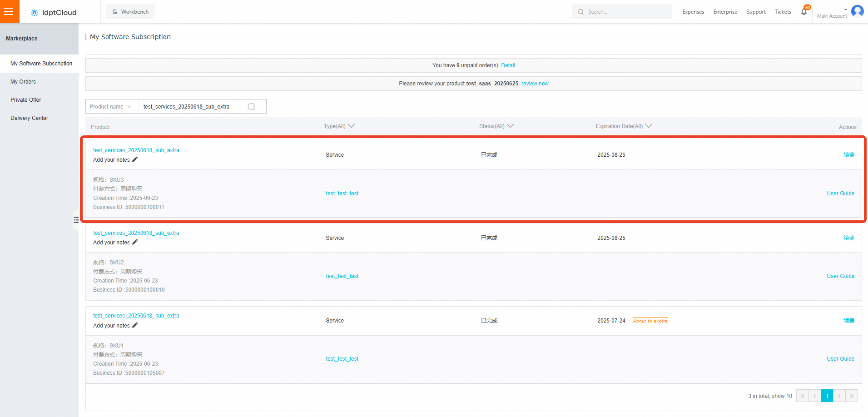Viewport: 868px width, 417px height.
Task: Open the Product name filter dropdown
Action: coord(112,107)
